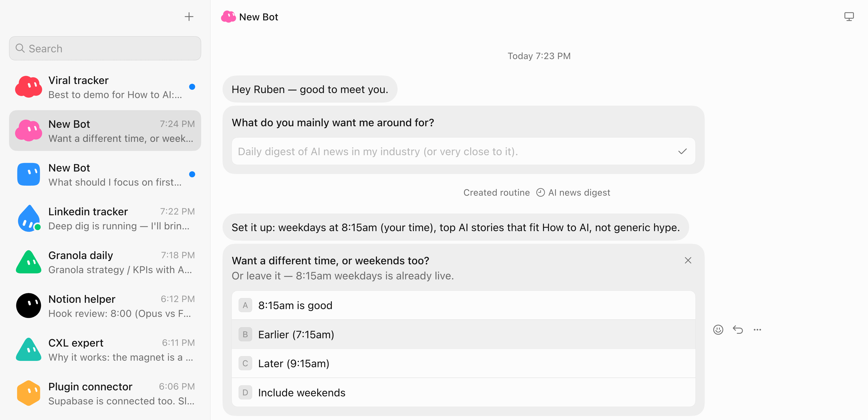Screen dimensions: 868x420
Task: Open the Notion helper chat
Action: click(x=105, y=306)
